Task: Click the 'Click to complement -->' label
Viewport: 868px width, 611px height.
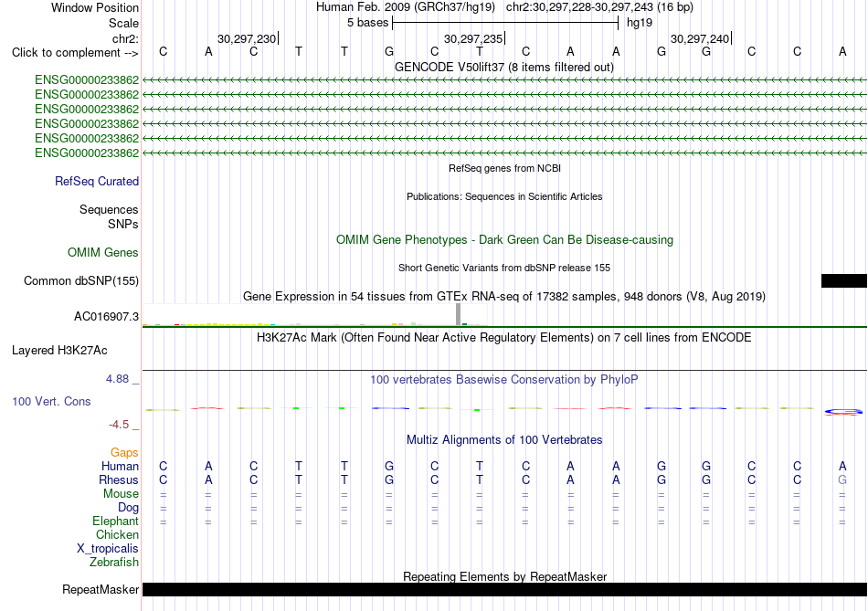Action: coord(75,53)
